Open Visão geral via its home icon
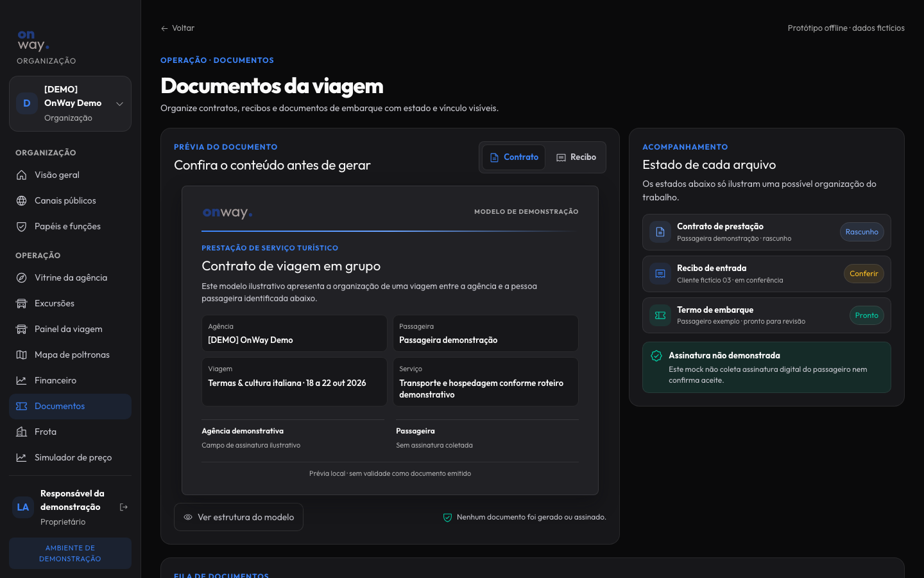The image size is (924, 578). [21, 175]
